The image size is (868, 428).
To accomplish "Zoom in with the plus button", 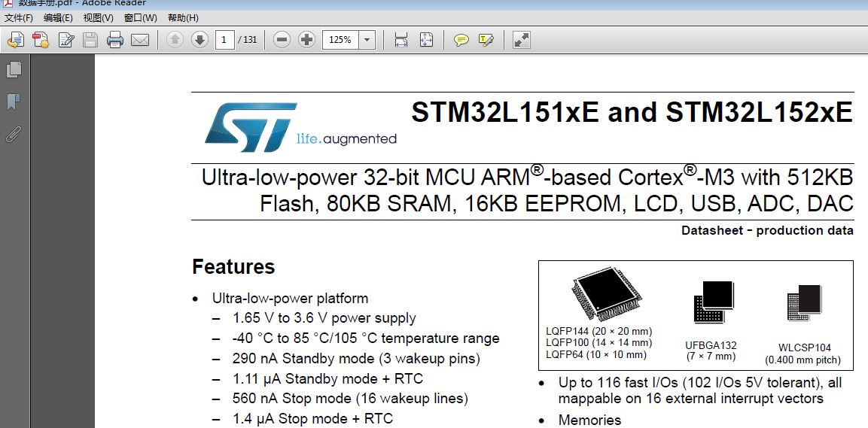I will coord(306,40).
